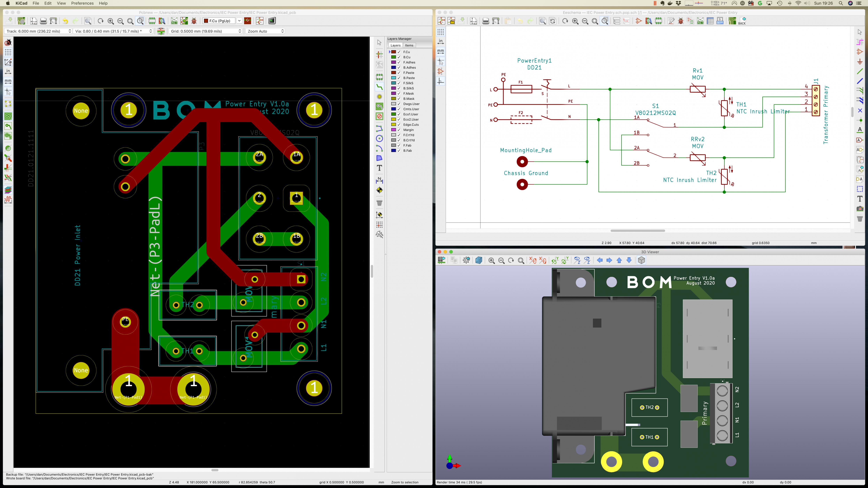Place image camera tool in Eeschema right toolbar

(x=860, y=209)
